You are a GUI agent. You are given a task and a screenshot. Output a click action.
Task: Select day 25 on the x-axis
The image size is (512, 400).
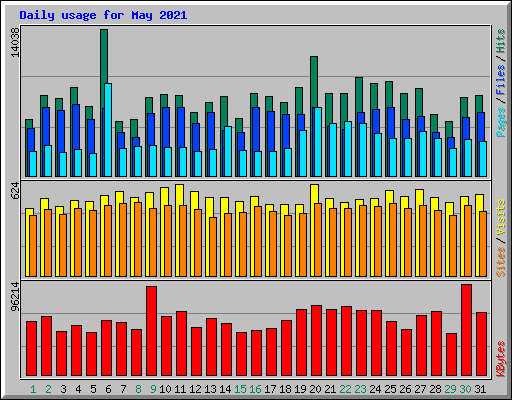click(x=390, y=389)
